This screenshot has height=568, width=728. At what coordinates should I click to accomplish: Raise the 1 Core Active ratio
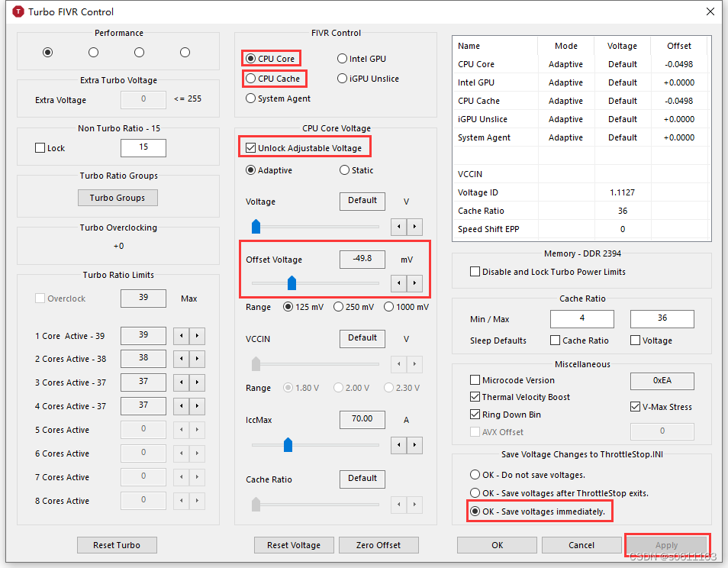(x=198, y=336)
